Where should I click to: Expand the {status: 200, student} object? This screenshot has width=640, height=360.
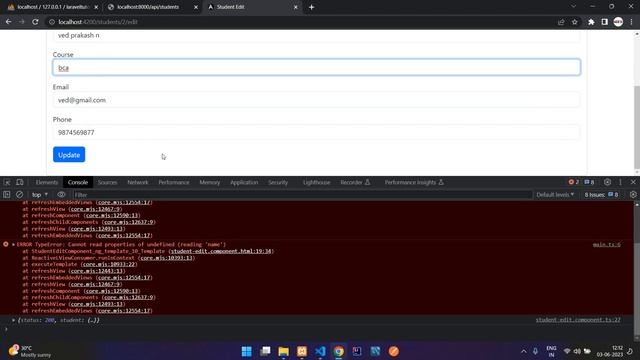point(13,320)
